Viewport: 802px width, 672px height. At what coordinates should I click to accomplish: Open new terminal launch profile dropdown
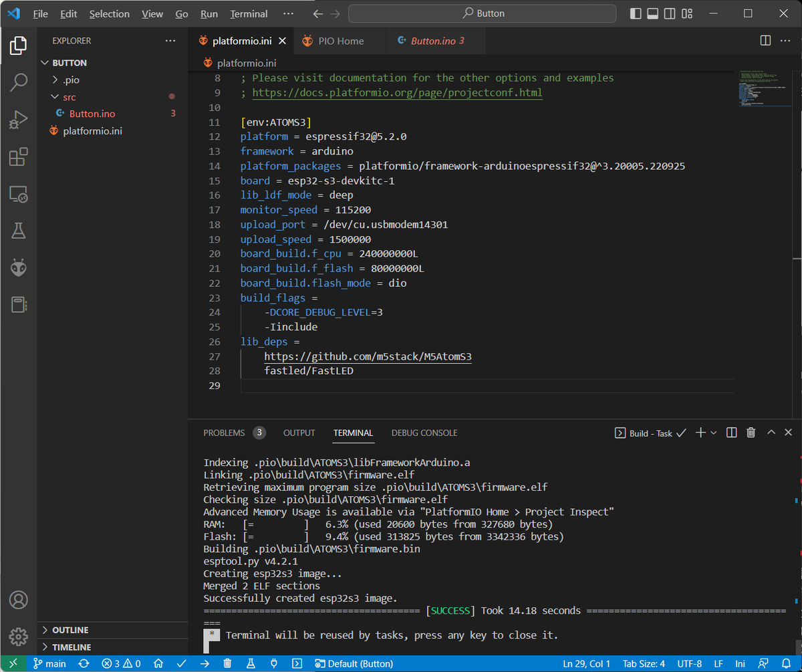(x=714, y=433)
